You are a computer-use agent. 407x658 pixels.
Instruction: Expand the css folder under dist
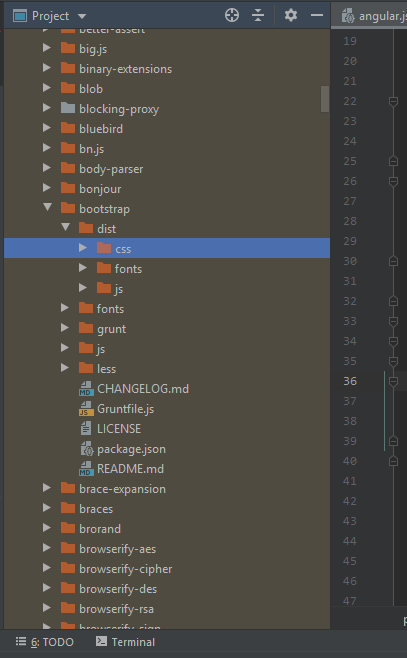[83, 248]
